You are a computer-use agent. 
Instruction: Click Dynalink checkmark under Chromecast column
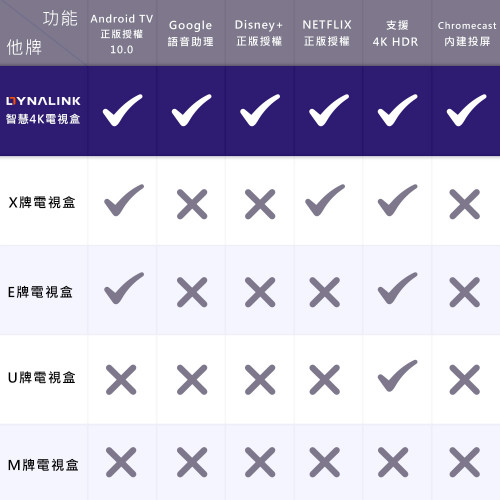point(466,110)
